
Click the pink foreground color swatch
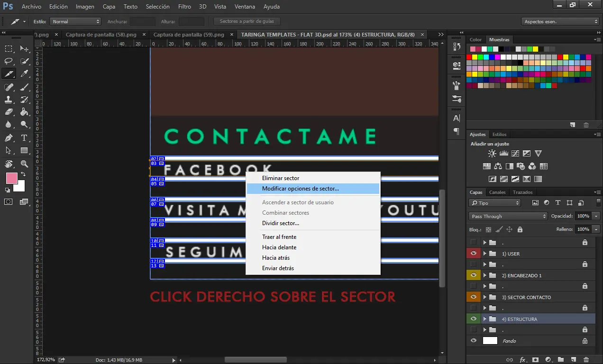tap(11, 178)
